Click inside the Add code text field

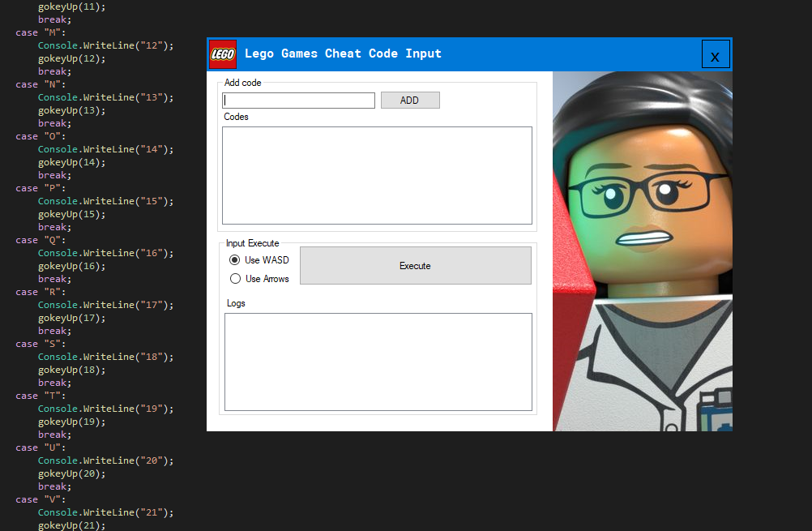[x=298, y=100]
